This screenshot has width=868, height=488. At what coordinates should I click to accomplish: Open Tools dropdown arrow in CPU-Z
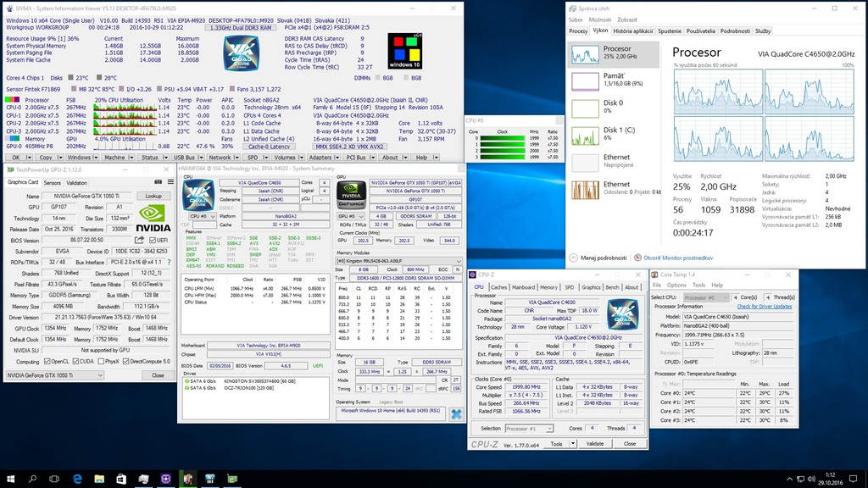[x=573, y=444]
